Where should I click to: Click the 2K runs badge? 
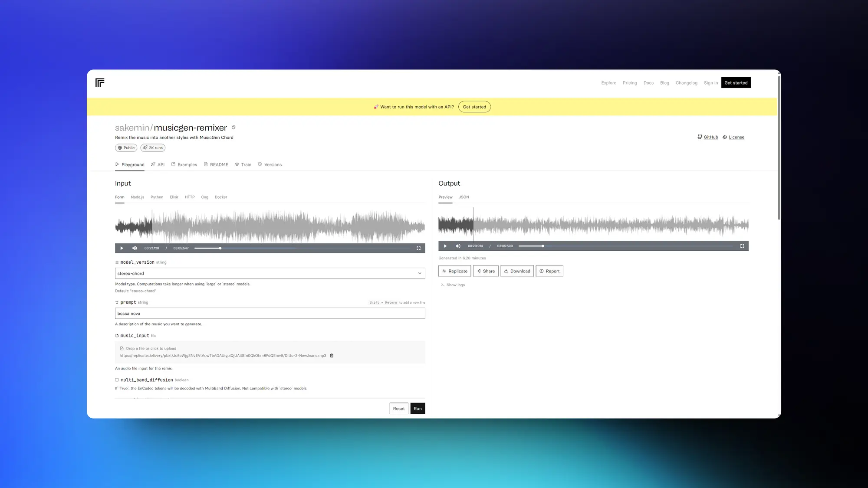153,148
